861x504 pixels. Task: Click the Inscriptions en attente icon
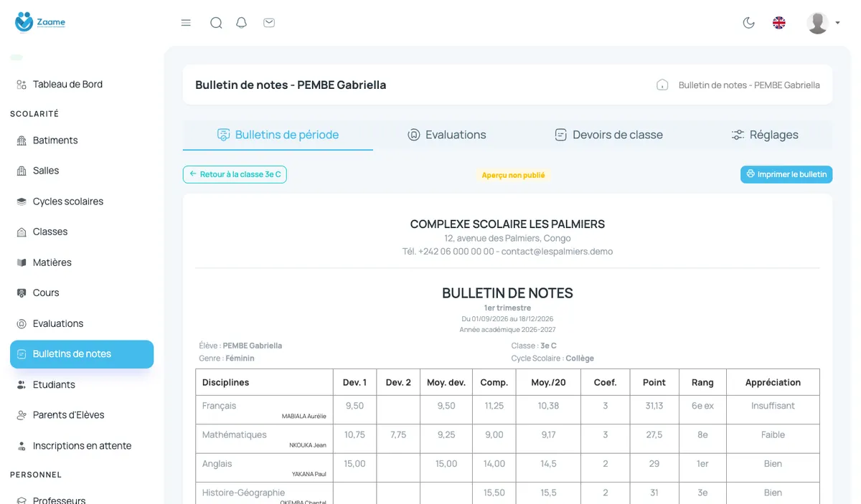22,446
